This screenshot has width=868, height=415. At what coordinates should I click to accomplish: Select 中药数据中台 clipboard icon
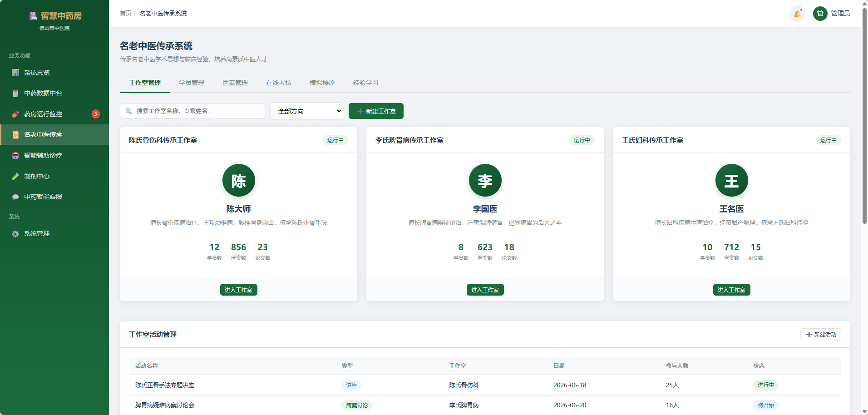[15, 94]
